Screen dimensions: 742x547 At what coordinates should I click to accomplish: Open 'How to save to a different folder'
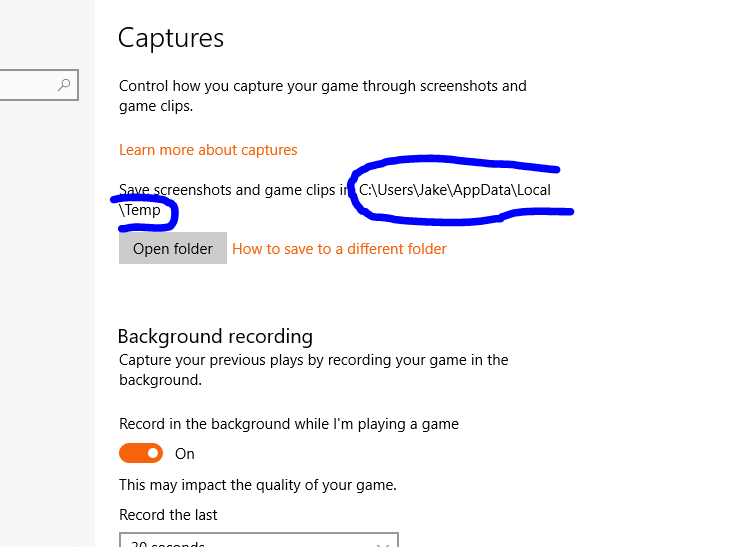pos(339,249)
